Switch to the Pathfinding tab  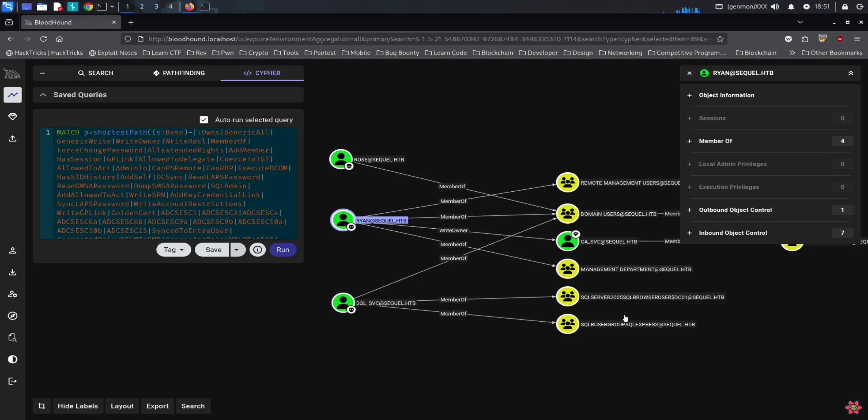(179, 73)
